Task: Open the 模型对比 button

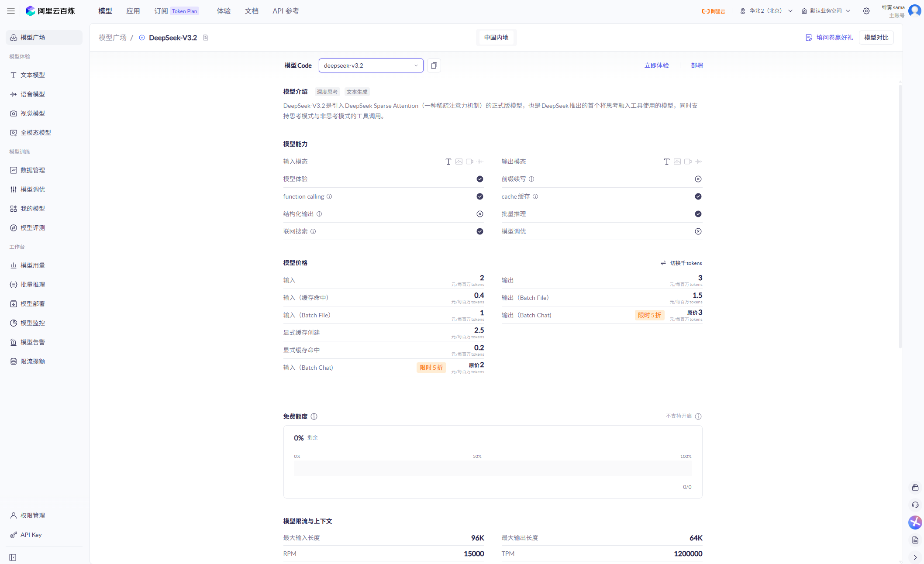Action: [876, 38]
